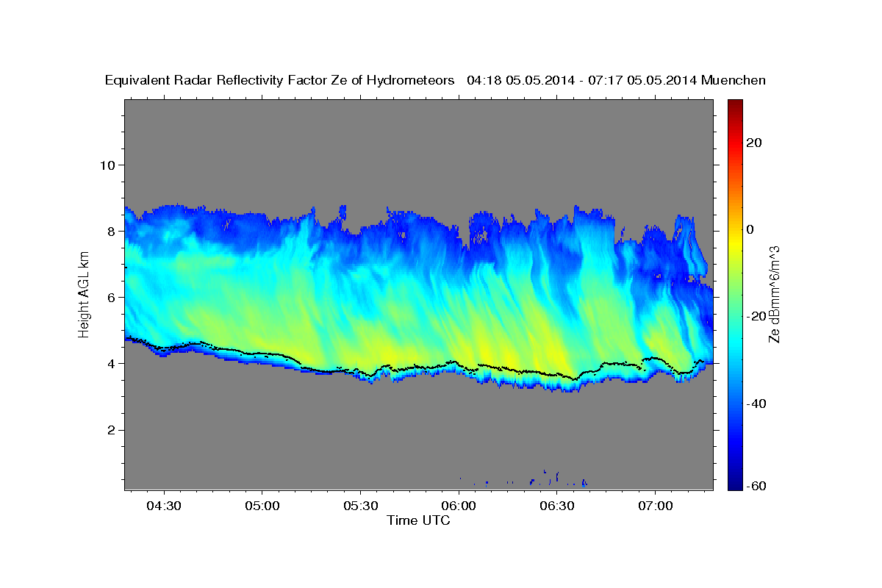Click the dark blue bottom of the colorbar
Viewport: 882px width, 588px height.
pyautogui.click(x=734, y=482)
